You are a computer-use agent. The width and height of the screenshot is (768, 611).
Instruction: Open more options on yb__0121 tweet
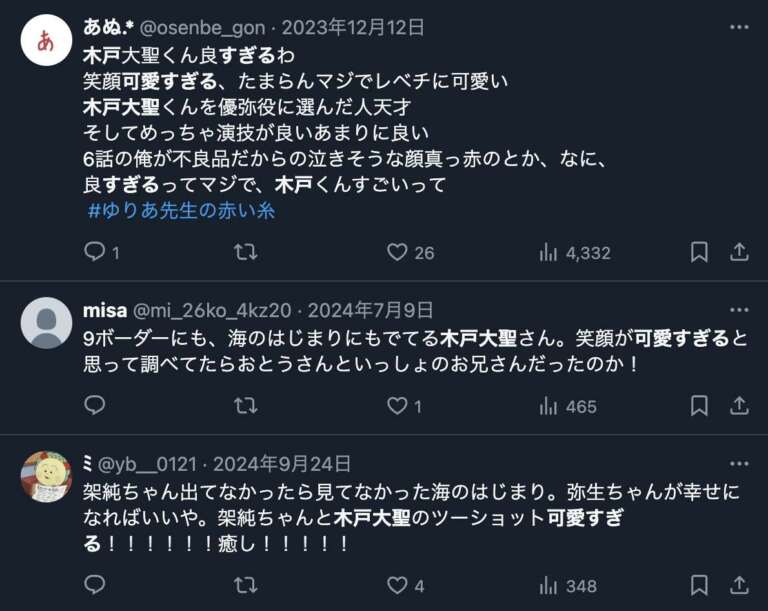point(739,464)
